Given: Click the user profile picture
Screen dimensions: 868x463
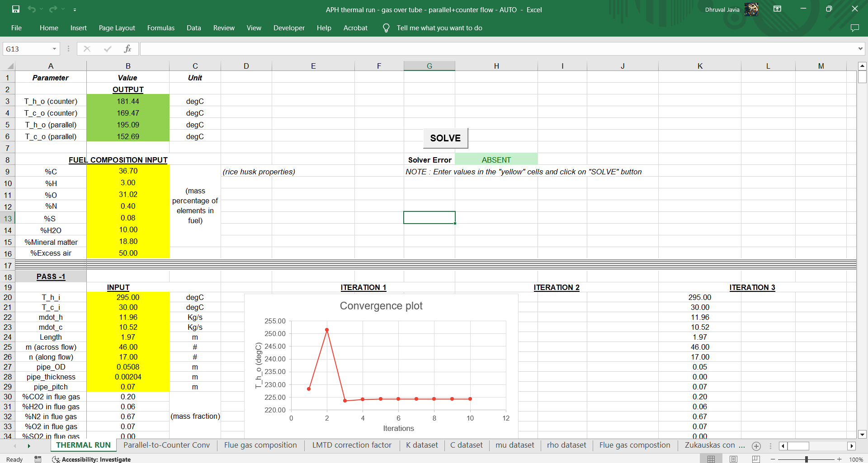Looking at the screenshot, I should pos(751,9).
